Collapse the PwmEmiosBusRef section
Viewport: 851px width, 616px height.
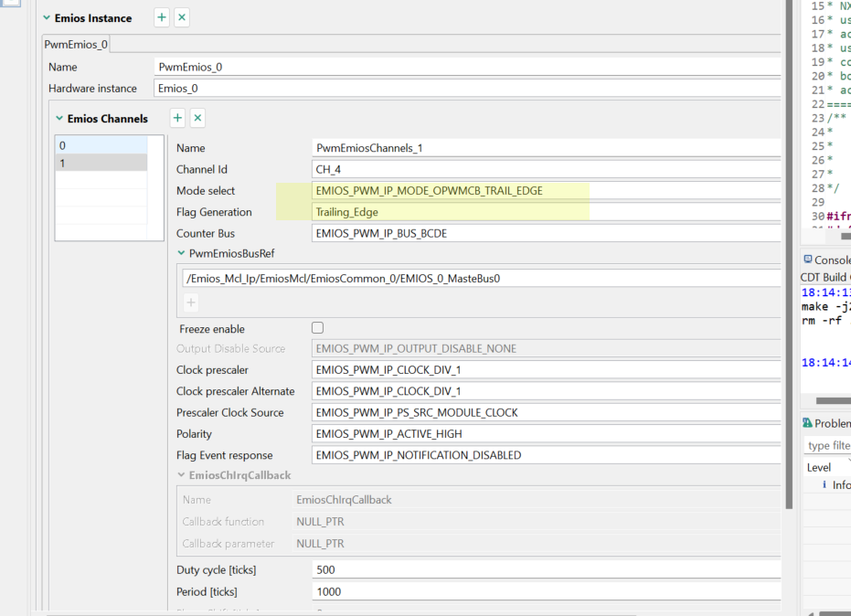[x=180, y=253]
